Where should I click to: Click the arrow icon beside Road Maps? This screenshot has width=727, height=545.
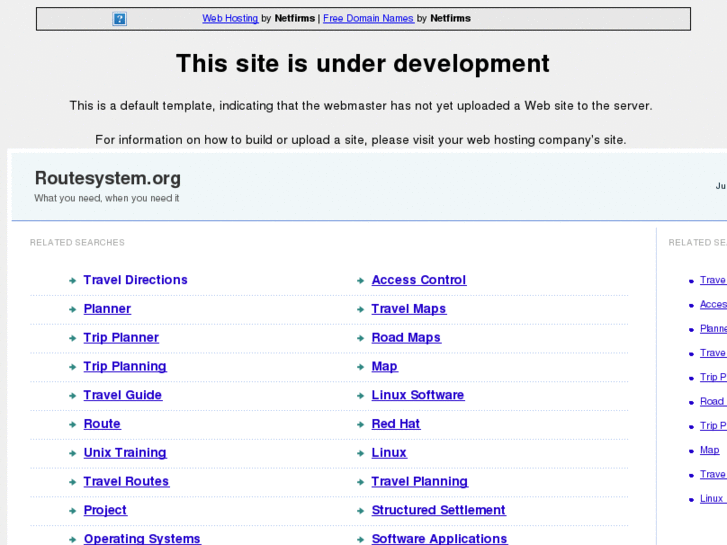pos(360,338)
